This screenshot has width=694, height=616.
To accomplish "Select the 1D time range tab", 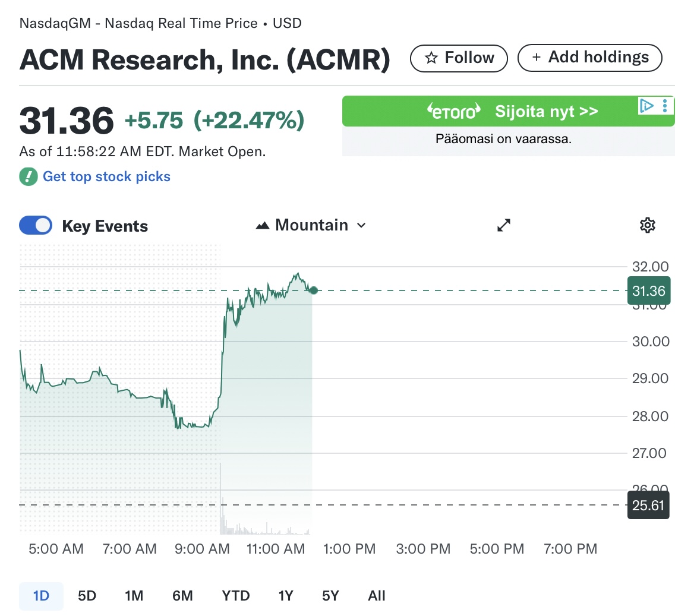I will click(x=41, y=596).
